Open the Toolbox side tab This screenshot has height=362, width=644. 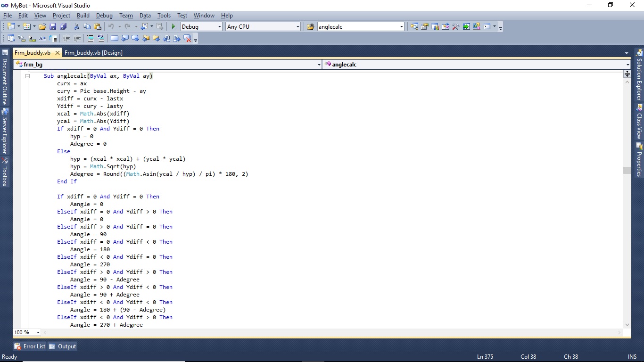[x=5, y=172]
